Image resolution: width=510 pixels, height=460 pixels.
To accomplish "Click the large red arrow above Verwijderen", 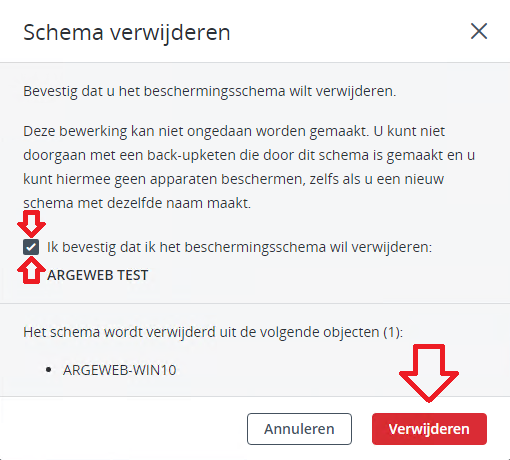I will tap(429, 373).
